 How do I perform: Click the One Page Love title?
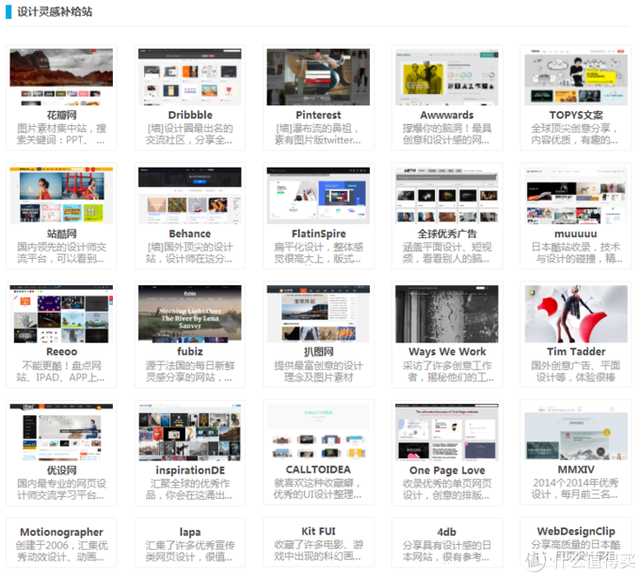[447, 470]
